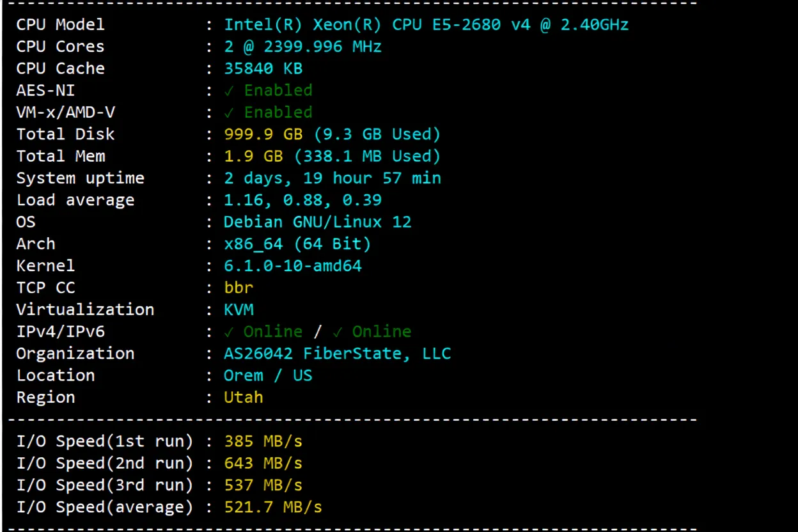Screen dimensions: 798x532
Task: Click the Load average label
Action: 75,200
